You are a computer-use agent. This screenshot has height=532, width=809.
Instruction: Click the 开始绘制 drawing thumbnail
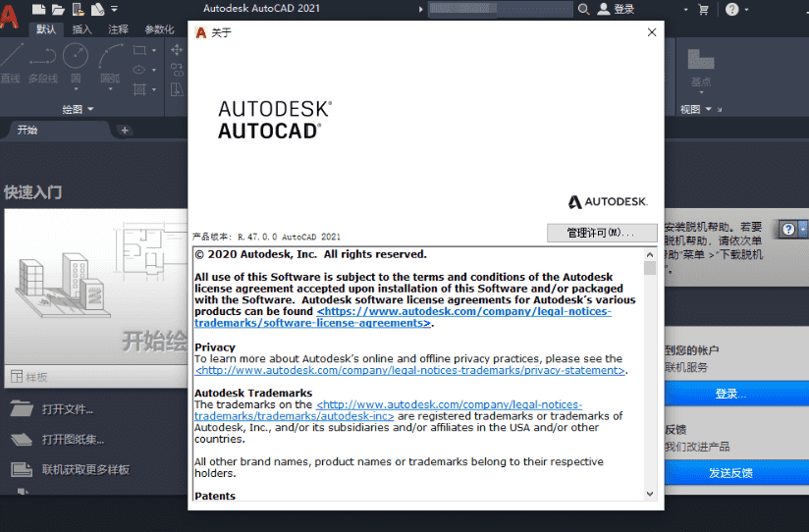(96, 287)
